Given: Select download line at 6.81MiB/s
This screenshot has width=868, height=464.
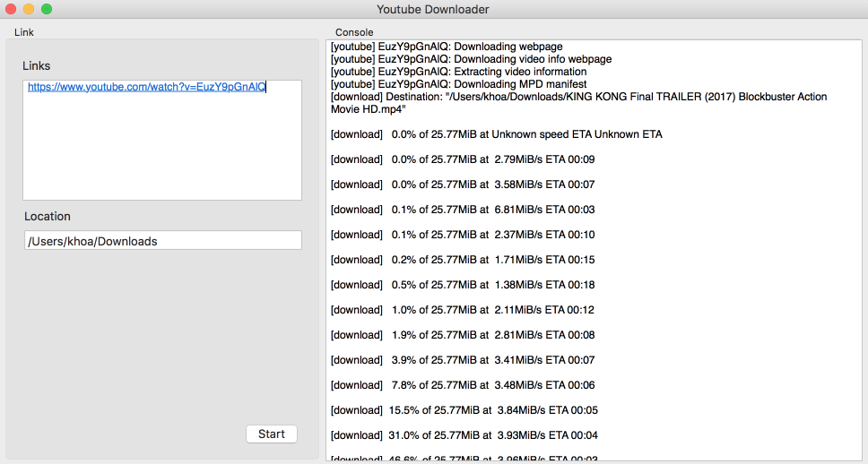Looking at the screenshot, I should (462, 210).
